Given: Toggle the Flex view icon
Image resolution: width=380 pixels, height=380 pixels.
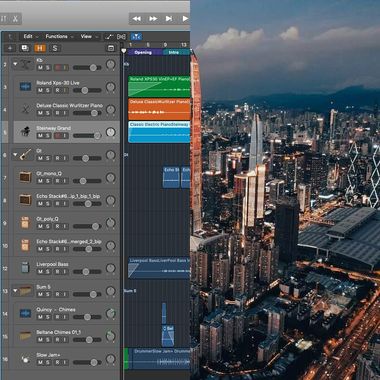Looking at the screenshot, I should (121, 37).
